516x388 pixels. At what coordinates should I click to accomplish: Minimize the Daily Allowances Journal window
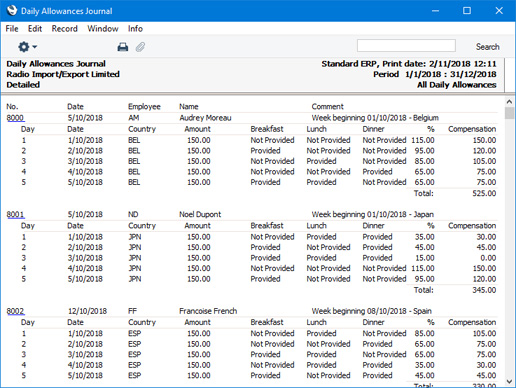pos(435,11)
